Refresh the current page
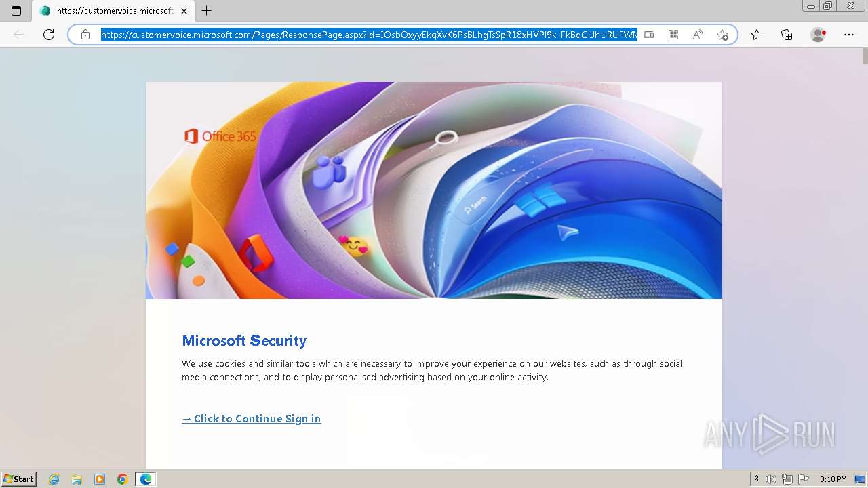The image size is (868, 488). (x=49, y=35)
